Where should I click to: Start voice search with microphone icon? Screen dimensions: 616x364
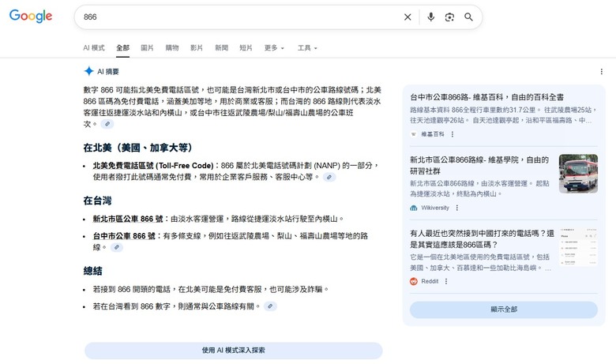pos(431,17)
